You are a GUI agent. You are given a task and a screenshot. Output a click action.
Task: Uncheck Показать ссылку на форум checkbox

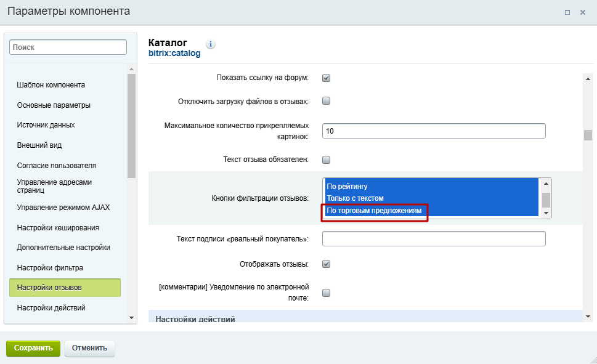[327, 78]
